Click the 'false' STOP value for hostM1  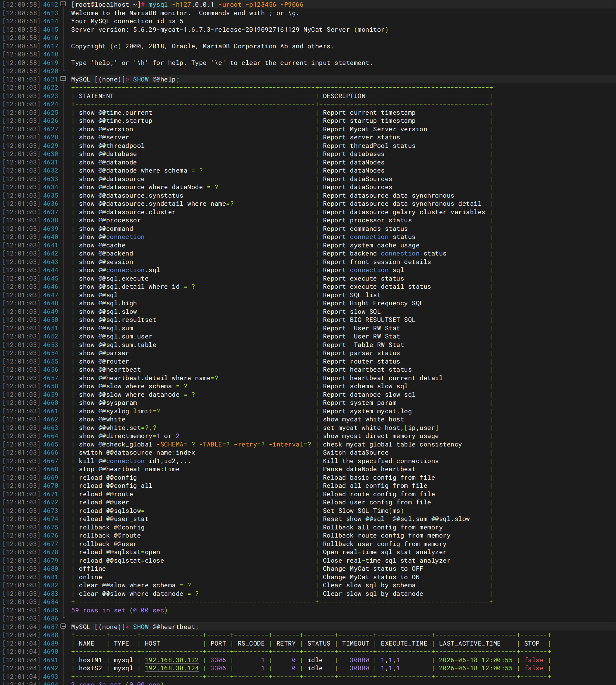tap(534, 660)
